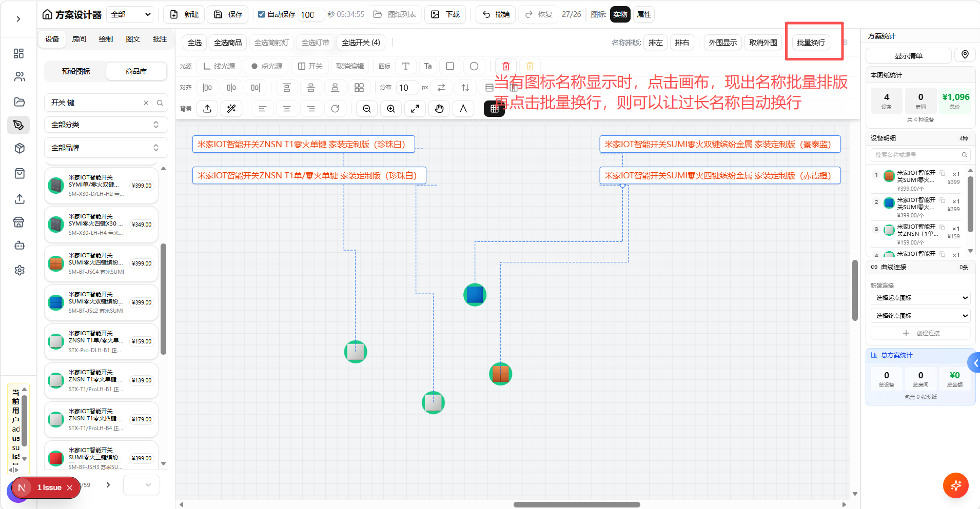Upload a background image
The height and width of the screenshot is (509, 980).
pyautogui.click(x=207, y=109)
